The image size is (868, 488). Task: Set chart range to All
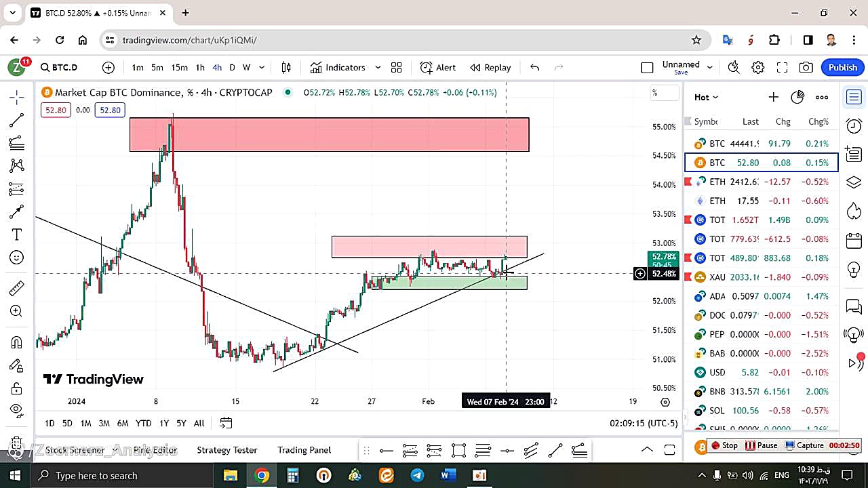199,423
